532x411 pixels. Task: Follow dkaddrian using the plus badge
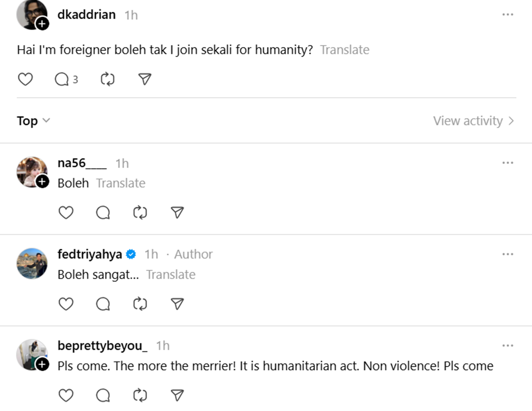coord(42,23)
